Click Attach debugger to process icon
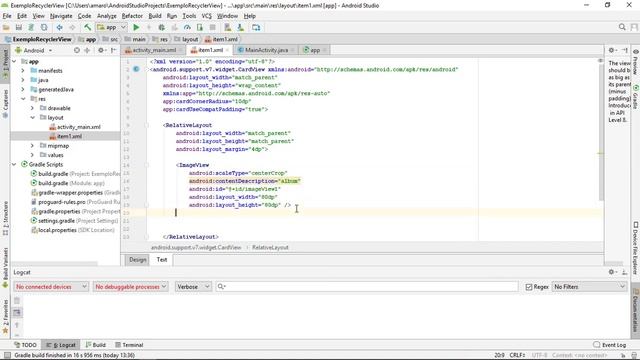640x360 pixels. click(x=200, y=27)
